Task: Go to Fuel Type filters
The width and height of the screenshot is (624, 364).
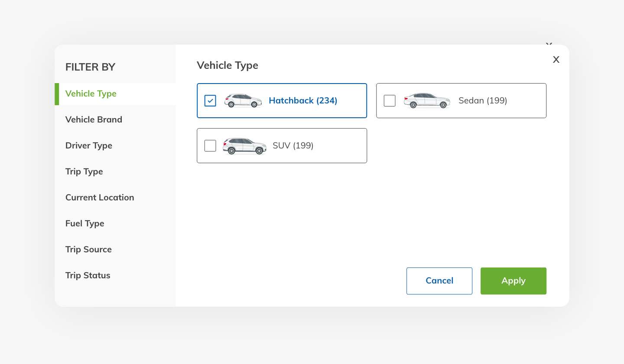Action: (85, 223)
